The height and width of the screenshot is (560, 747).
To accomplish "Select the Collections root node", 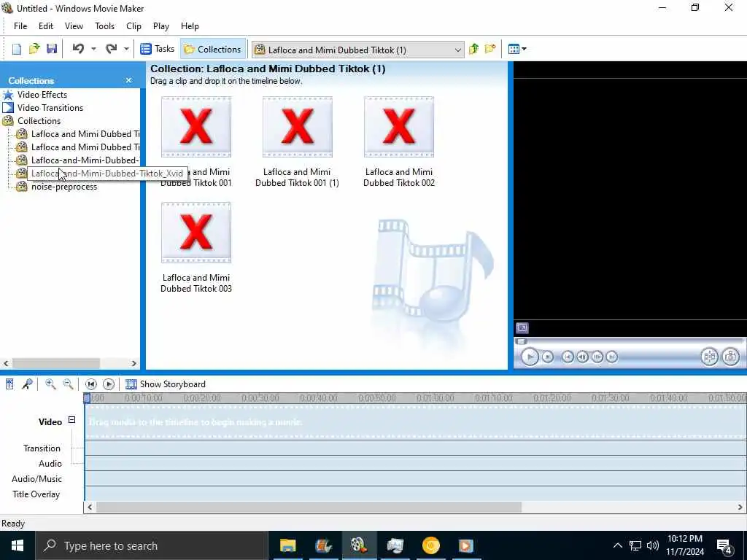I will pyautogui.click(x=39, y=121).
